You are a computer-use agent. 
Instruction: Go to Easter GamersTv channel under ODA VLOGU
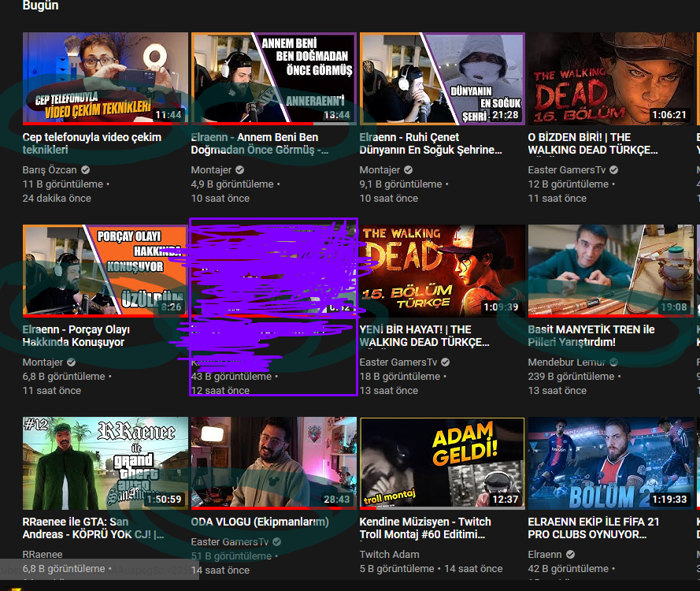pos(230,542)
